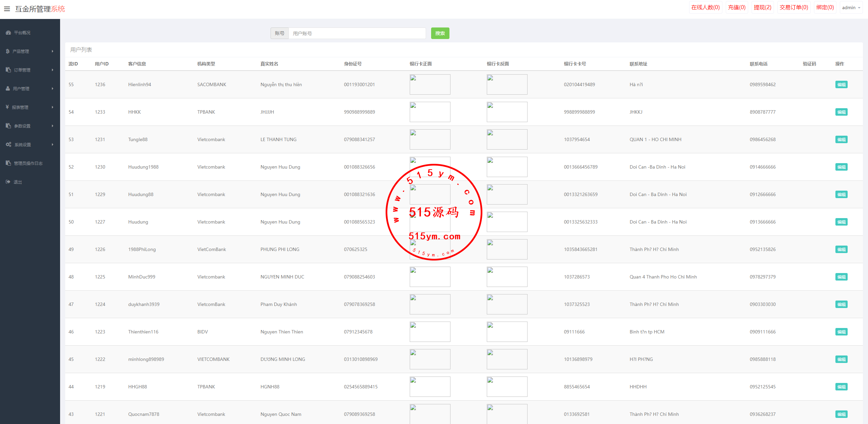Open bank card back image for MinhDuc999
This screenshot has height=424, width=868.
pyautogui.click(x=507, y=277)
